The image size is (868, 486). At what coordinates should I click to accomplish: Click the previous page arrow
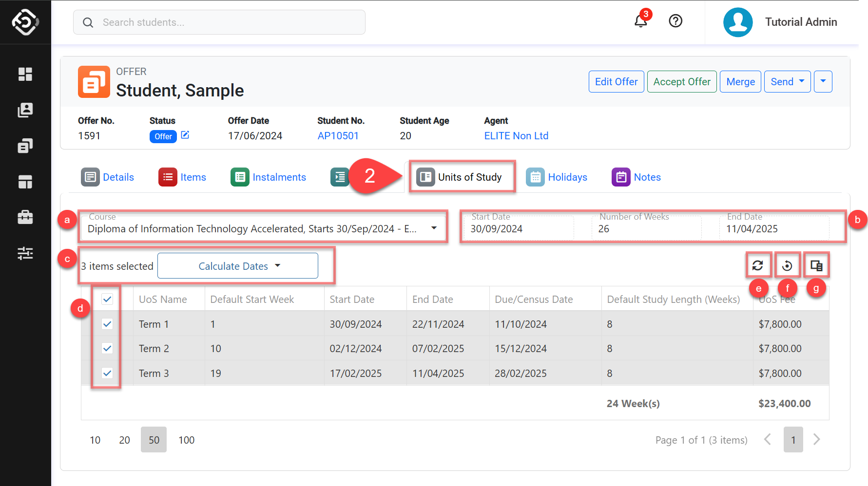click(768, 439)
